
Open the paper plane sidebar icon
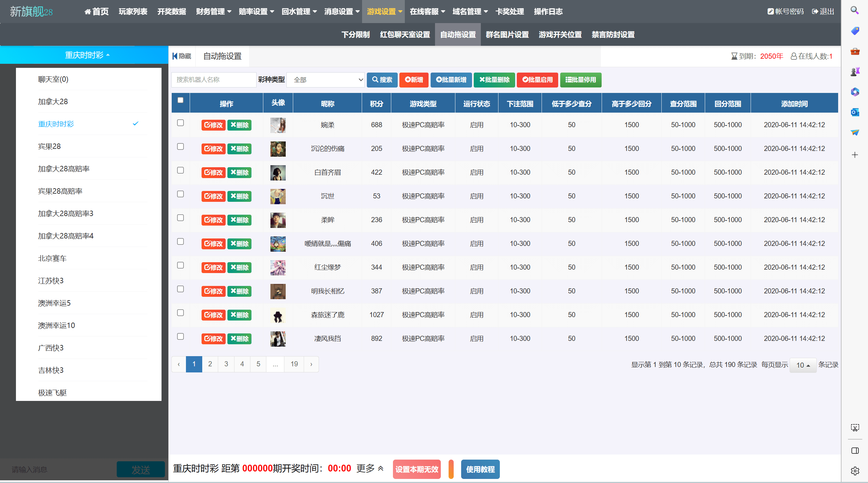[855, 133]
